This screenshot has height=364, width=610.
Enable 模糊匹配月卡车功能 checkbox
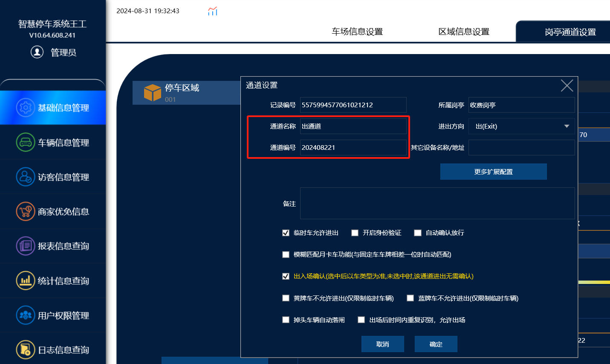click(x=286, y=255)
